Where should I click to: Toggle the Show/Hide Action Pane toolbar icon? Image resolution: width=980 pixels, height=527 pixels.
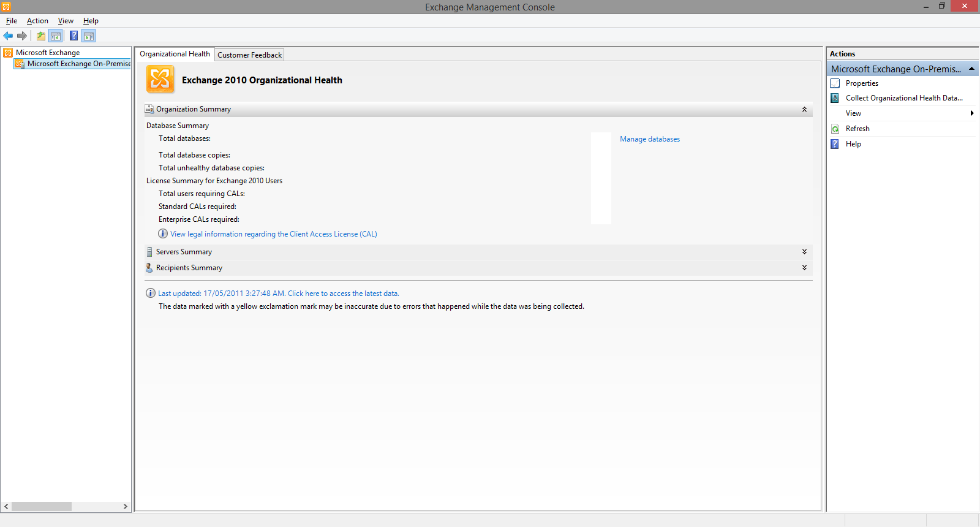[89, 36]
